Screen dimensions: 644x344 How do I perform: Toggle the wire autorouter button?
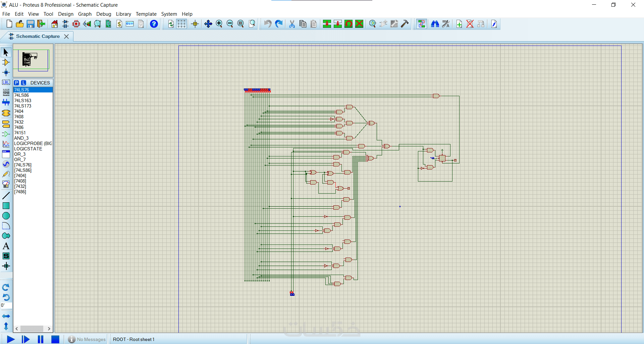(x=422, y=24)
